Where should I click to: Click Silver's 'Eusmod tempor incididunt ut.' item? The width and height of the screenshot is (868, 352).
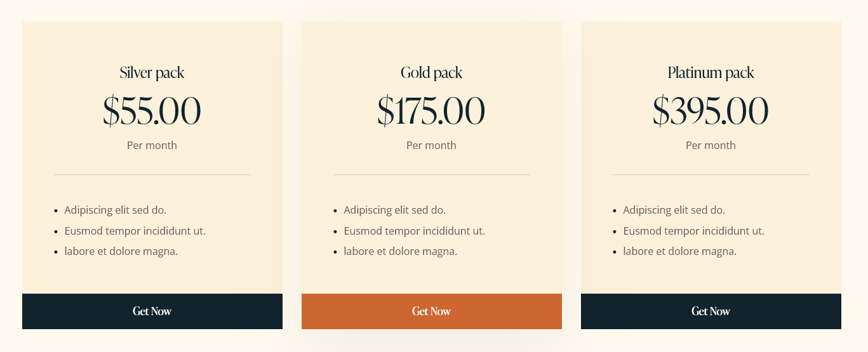click(135, 231)
